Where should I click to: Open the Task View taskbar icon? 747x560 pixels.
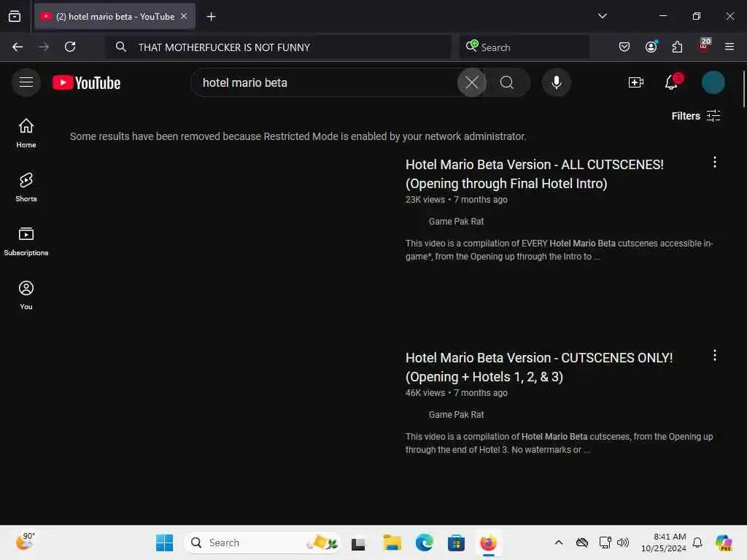coord(358,542)
